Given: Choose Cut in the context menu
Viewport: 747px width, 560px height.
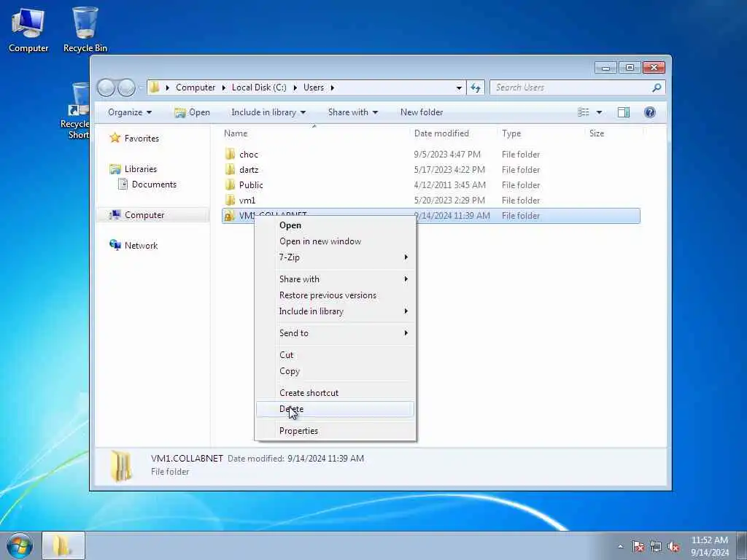Looking at the screenshot, I should [x=336, y=355].
